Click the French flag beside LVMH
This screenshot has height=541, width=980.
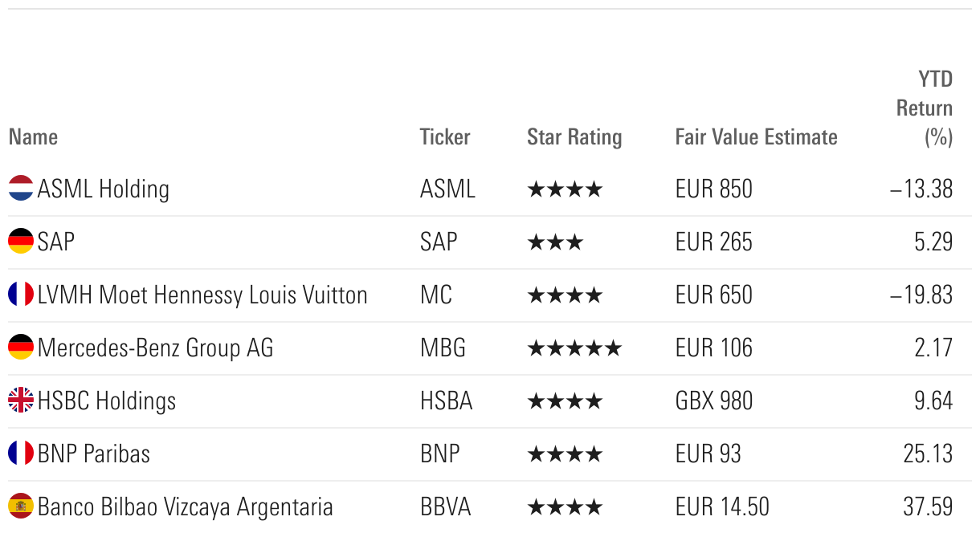pos(21,295)
